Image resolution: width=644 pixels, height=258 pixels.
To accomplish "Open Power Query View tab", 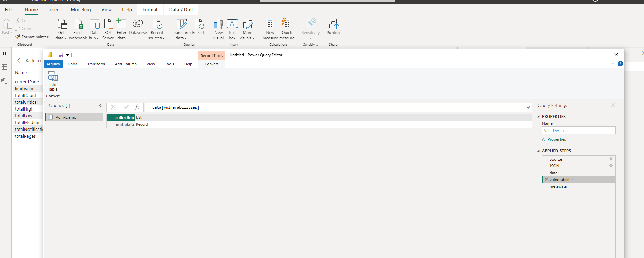I will (151, 64).
